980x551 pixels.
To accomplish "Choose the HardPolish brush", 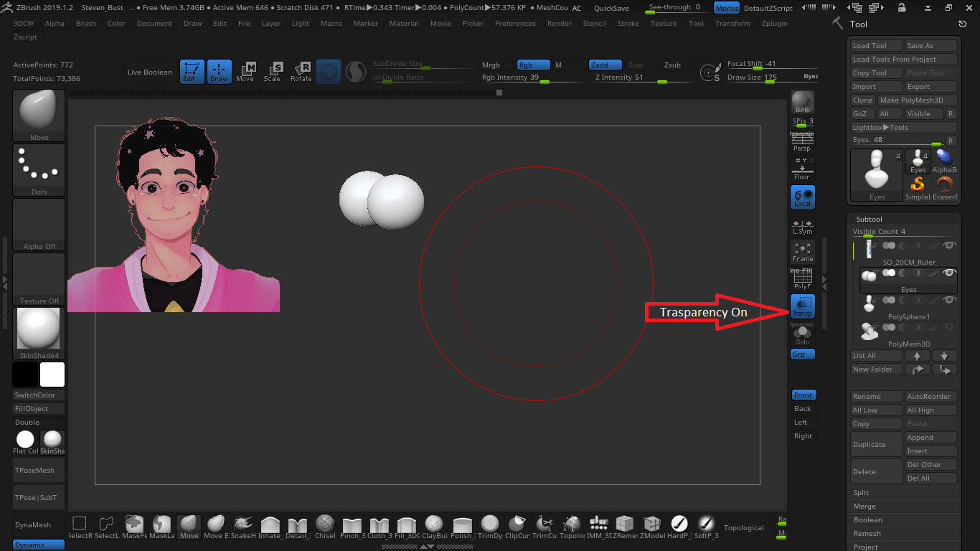I will (x=679, y=527).
